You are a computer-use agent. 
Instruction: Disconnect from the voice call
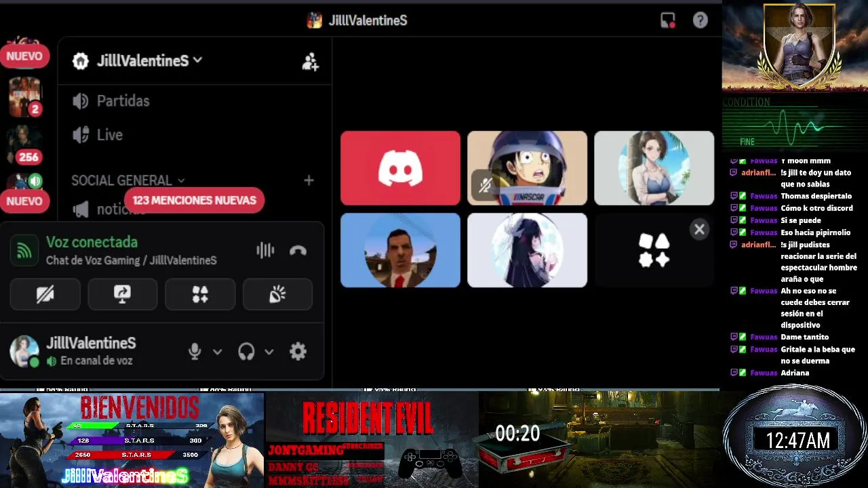pyautogui.click(x=298, y=251)
